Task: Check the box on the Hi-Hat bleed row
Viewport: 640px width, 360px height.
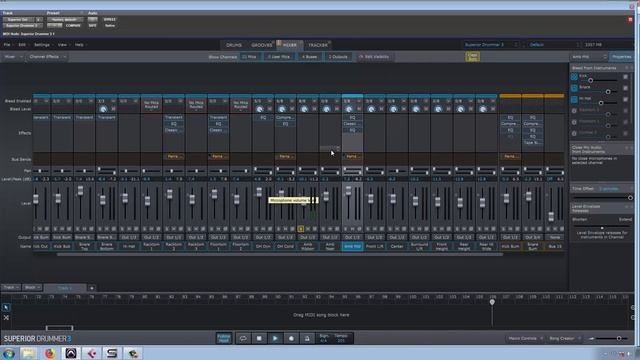Action: (x=625, y=99)
